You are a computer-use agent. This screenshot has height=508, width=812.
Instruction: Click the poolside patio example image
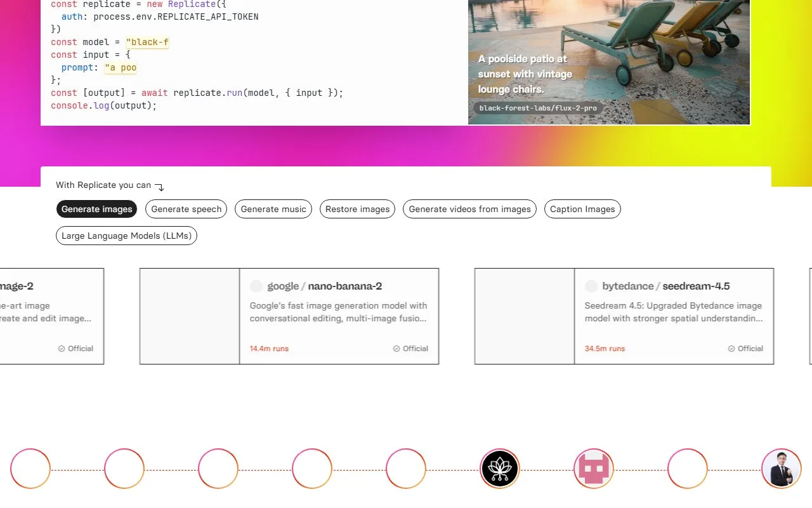[x=609, y=62]
